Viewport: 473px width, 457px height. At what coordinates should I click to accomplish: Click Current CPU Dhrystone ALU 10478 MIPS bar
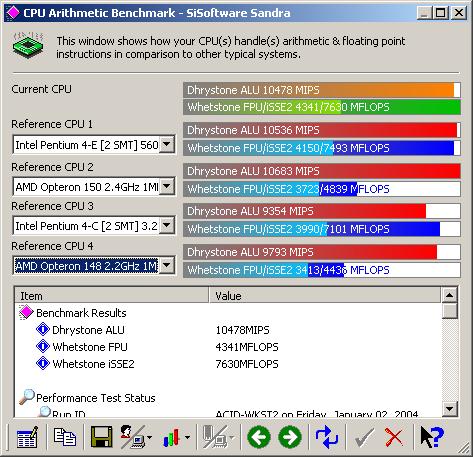[x=322, y=90]
